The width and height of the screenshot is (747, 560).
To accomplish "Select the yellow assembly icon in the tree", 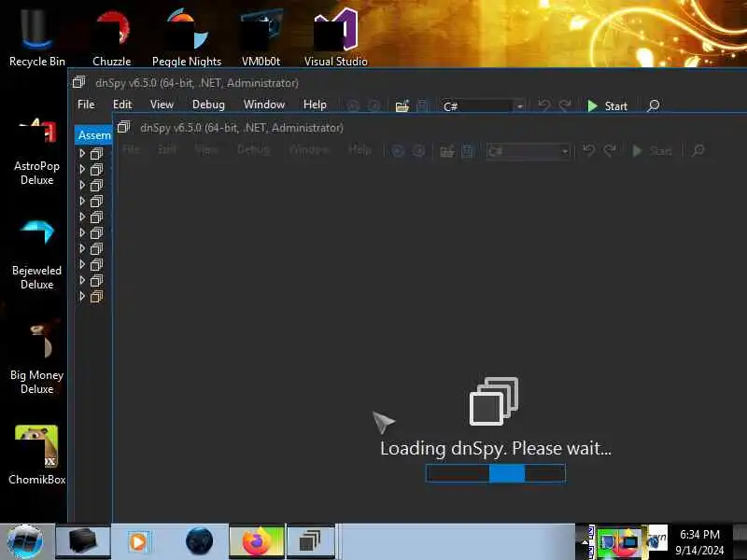I will click(97, 297).
